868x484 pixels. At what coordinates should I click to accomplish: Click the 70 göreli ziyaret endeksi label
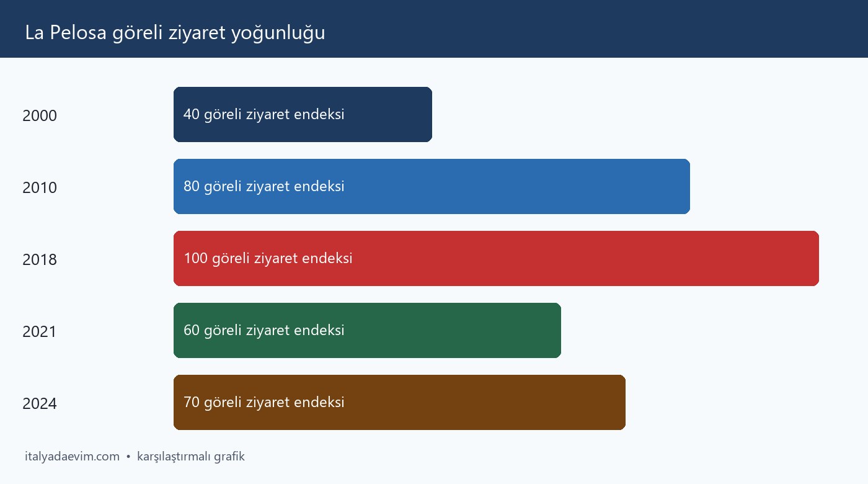tap(264, 403)
